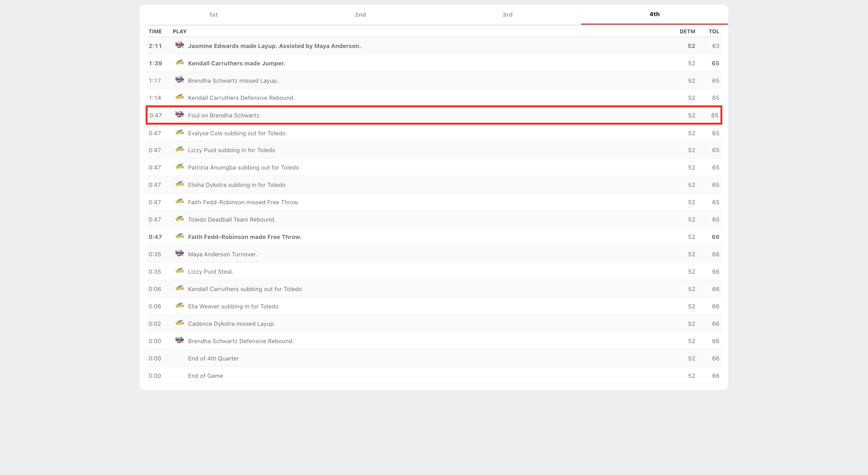Click Toledo Deadball Team Rebound play text
Screen dimensions: 868x475
[x=231, y=220]
